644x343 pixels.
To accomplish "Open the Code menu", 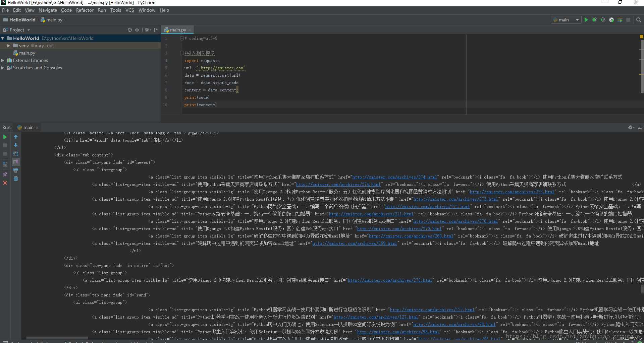I will (x=66, y=10).
